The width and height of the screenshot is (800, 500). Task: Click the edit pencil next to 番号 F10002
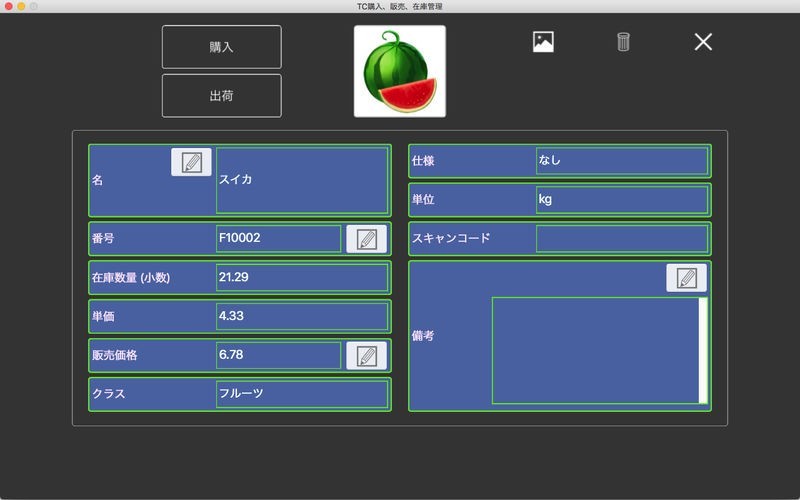(366, 239)
